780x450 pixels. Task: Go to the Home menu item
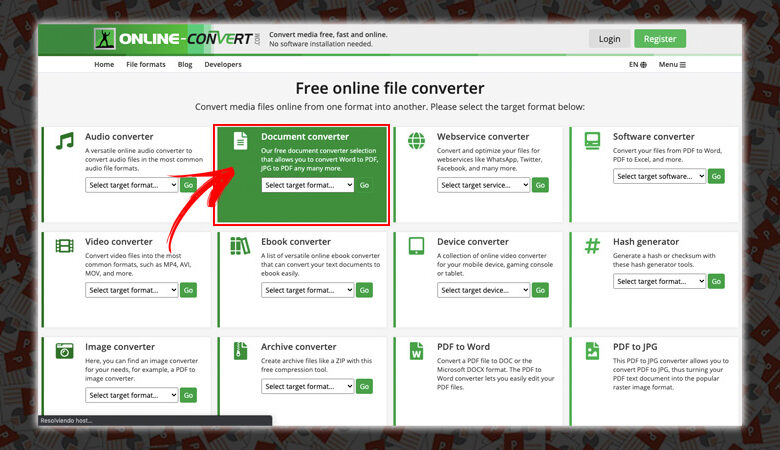click(104, 65)
